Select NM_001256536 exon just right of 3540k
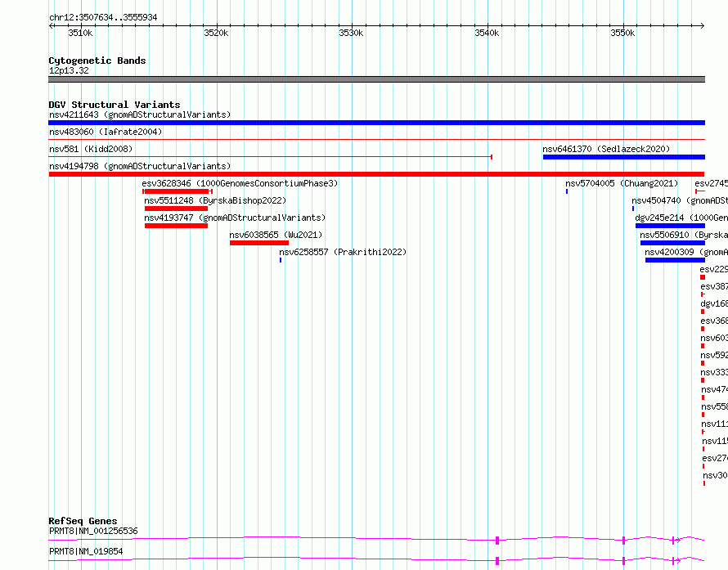This screenshot has height=570, width=728. point(497,541)
